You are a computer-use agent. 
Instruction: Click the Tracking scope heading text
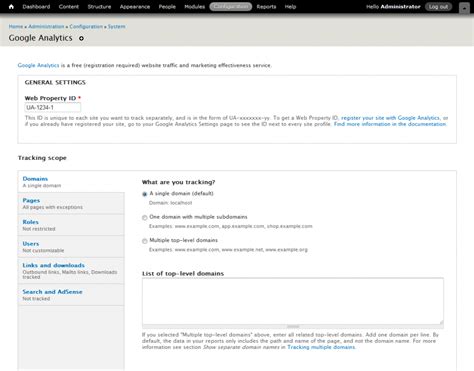(x=42, y=158)
